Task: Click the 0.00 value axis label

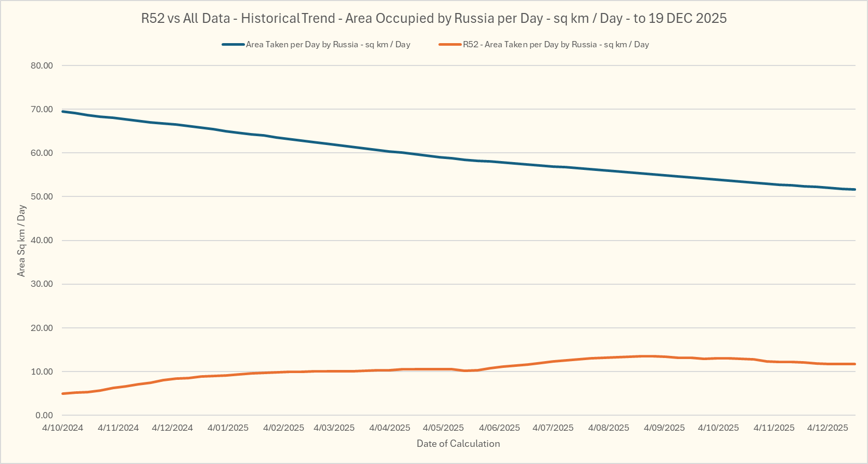Action: point(44,415)
